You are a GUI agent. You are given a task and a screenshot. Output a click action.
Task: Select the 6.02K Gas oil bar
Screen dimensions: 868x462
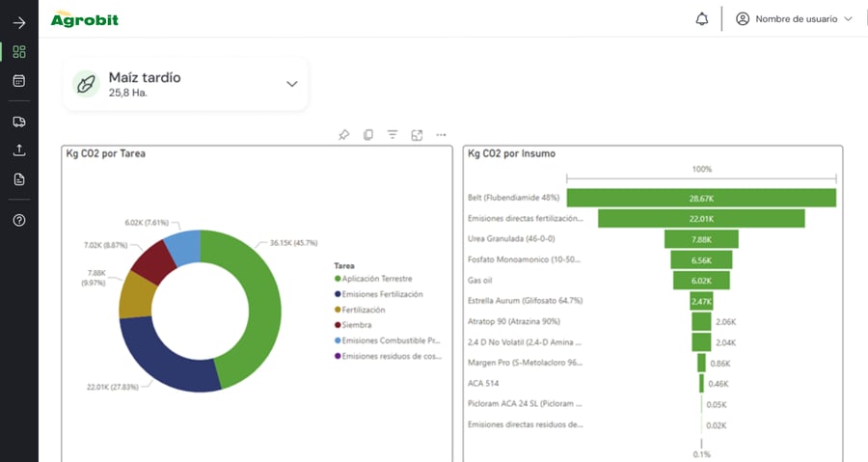701,281
